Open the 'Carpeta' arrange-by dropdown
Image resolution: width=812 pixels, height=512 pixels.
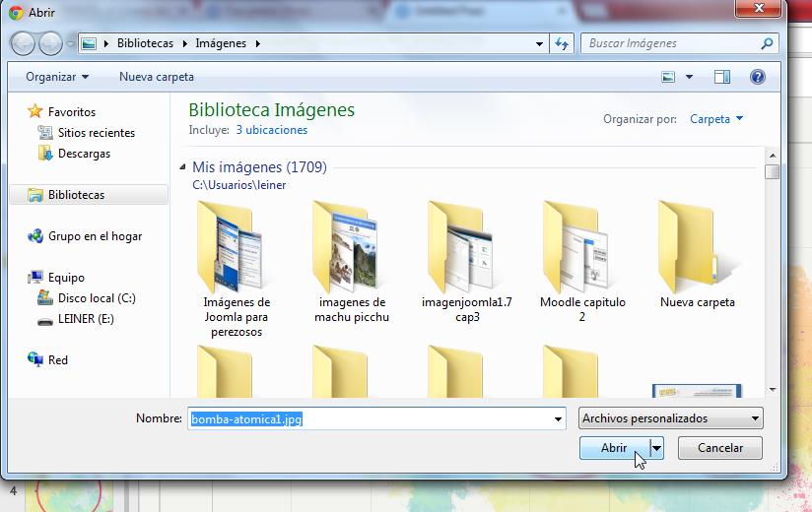coord(716,119)
